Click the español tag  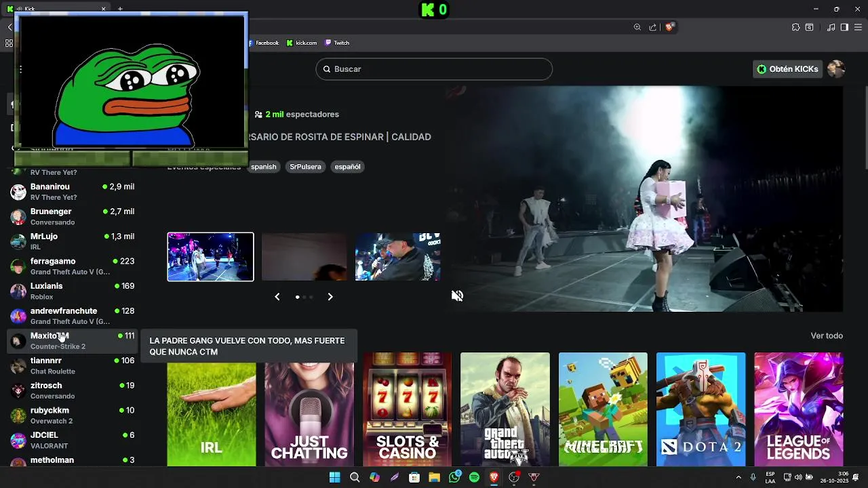[x=347, y=167]
